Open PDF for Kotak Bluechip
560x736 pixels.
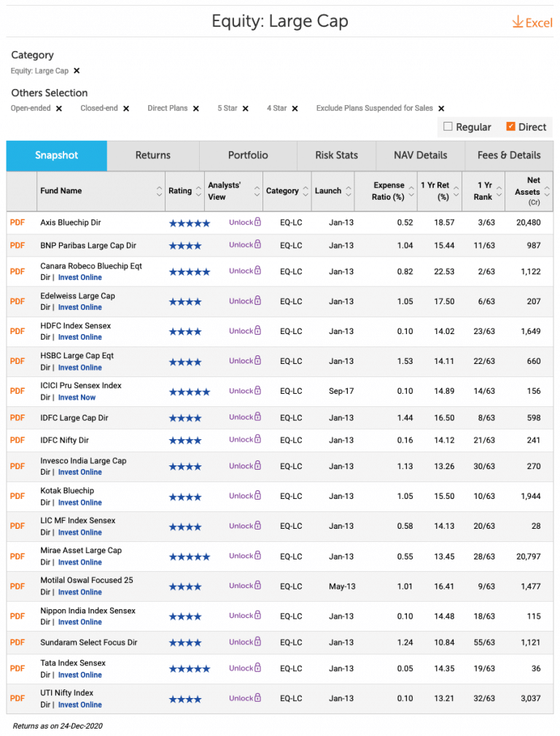point(17,496)
